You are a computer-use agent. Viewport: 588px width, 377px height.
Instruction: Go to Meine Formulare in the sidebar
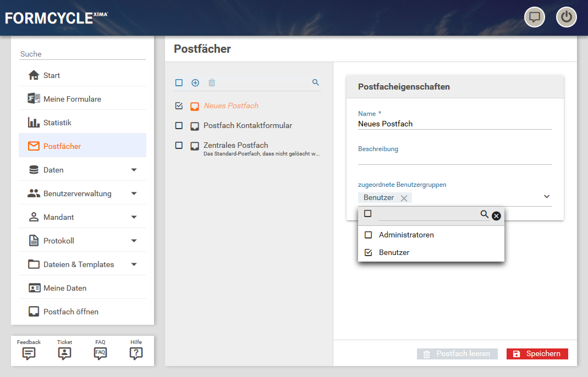(72, 99)
